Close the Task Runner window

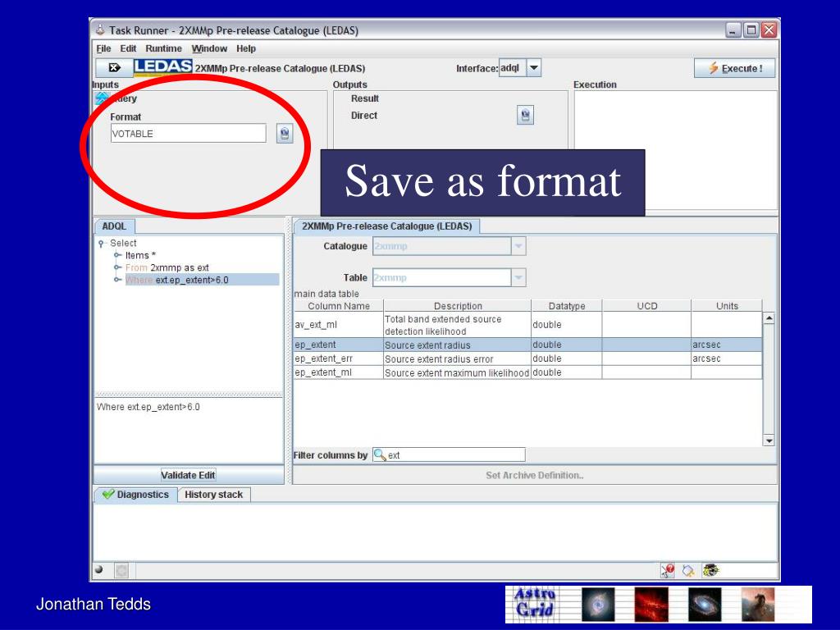coord(769,30)
